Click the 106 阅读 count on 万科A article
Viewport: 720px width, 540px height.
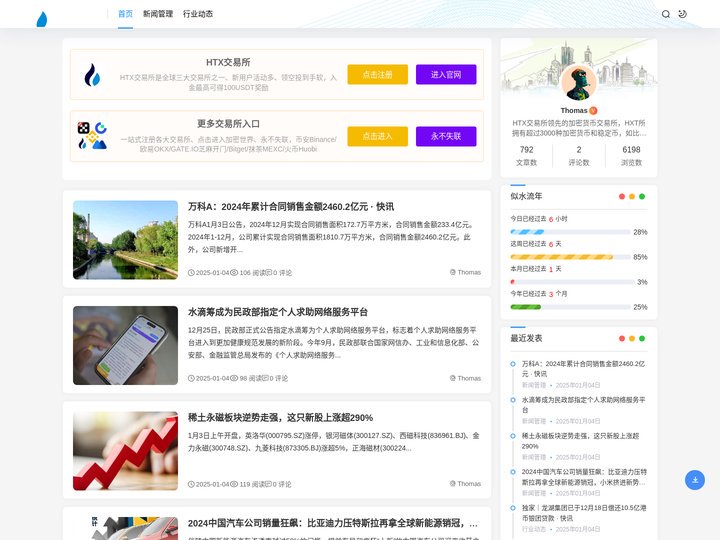point(253,273)
